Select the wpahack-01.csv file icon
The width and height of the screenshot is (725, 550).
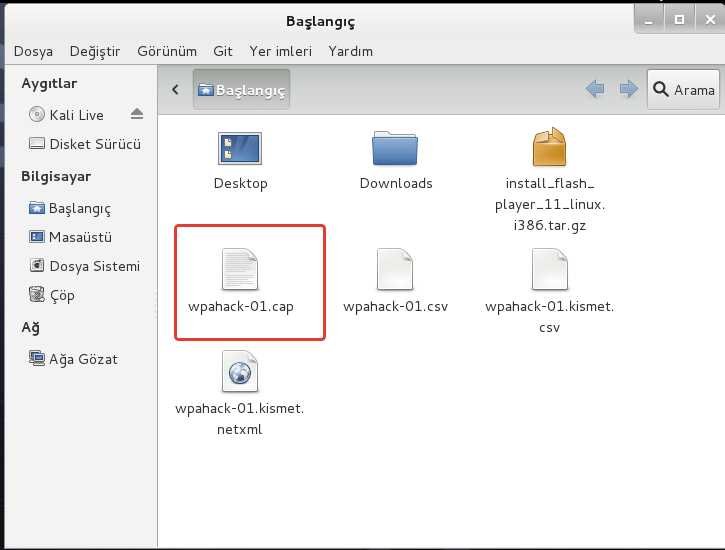(x=395, y=269)
